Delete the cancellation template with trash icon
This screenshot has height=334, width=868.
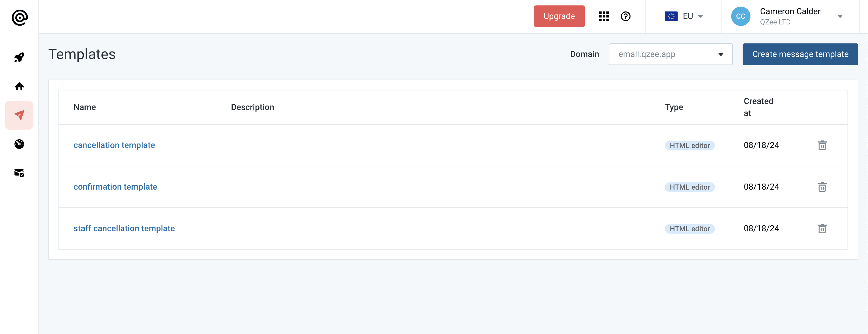(x=822, y=145)
